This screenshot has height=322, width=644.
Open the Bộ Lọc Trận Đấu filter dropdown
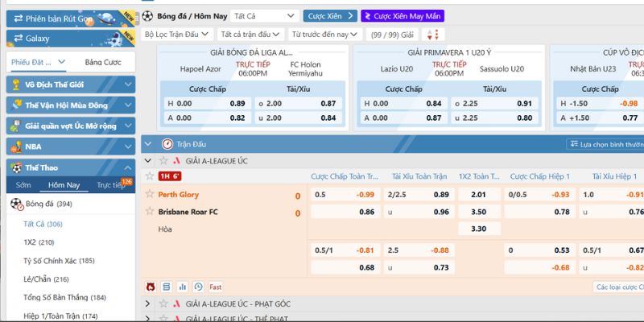(176, 35)
